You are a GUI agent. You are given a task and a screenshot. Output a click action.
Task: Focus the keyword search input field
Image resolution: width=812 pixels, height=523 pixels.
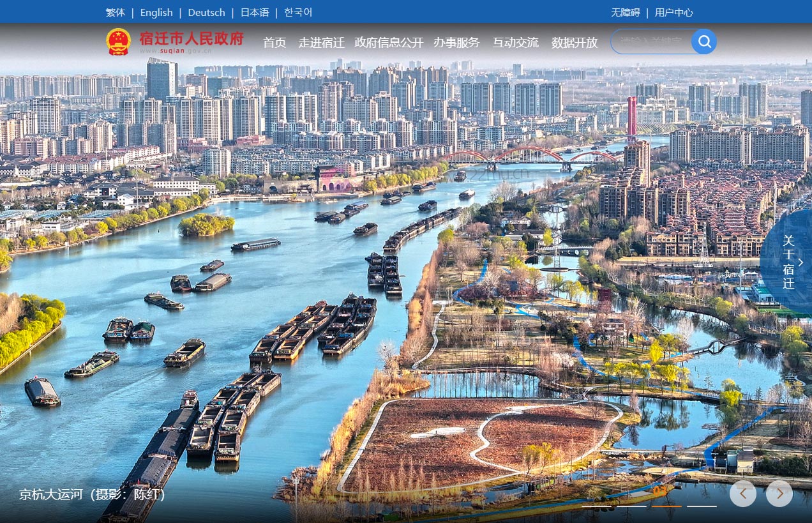point(651,42)
